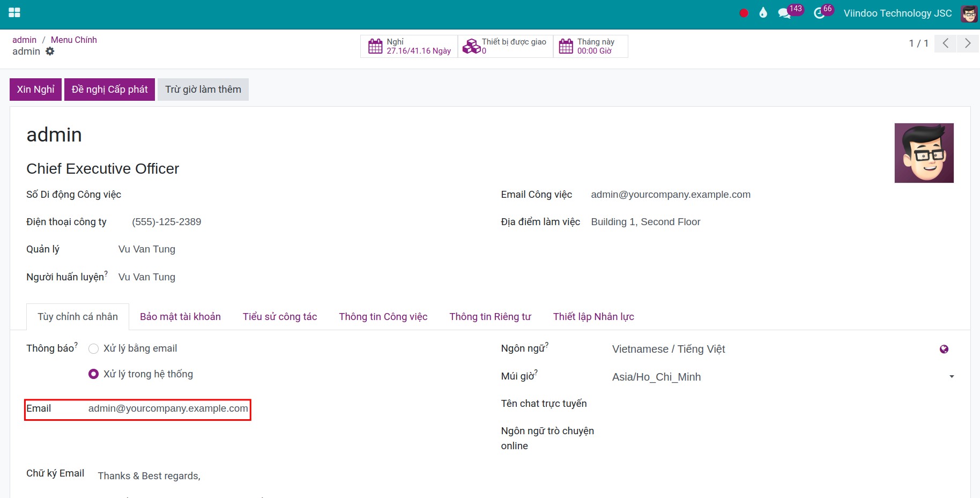Open Tiểu sử công tác tab
This screenshot has height=498, width=980.
280,317
